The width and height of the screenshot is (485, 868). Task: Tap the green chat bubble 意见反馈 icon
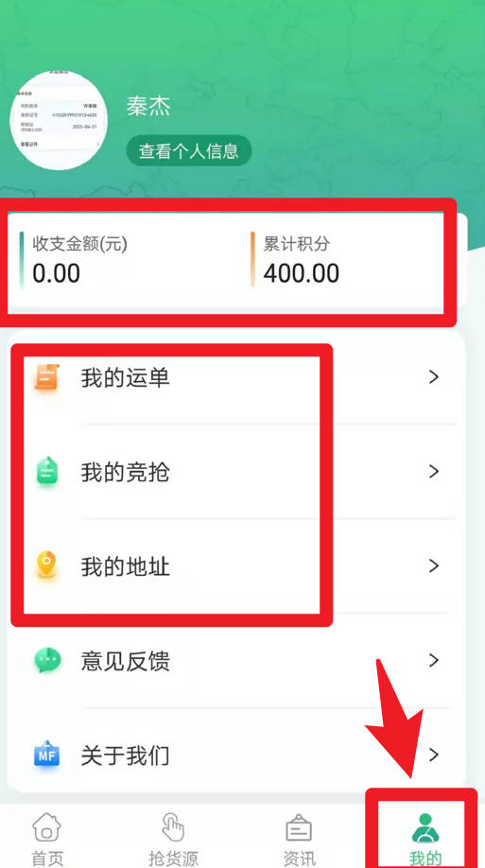(47, 660)
